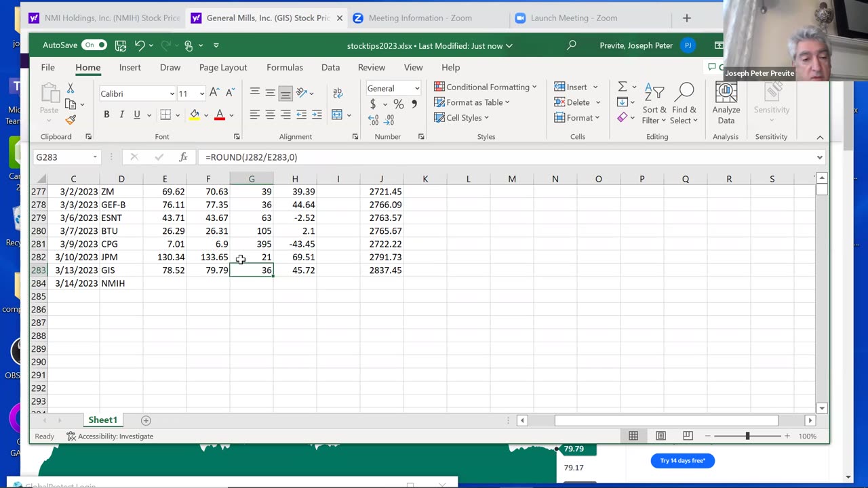Open the Find & Select dropdown

tap(684, 104)
